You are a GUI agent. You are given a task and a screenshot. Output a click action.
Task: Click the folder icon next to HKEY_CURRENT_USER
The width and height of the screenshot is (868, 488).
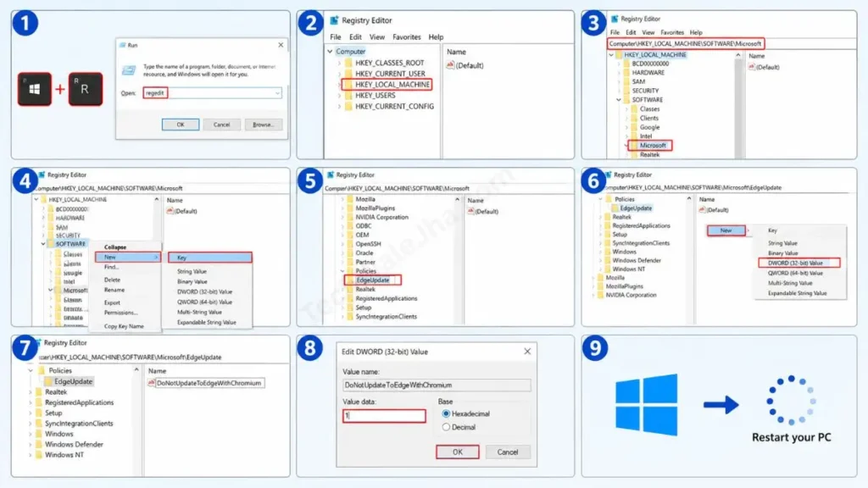[x=348, y=74]
